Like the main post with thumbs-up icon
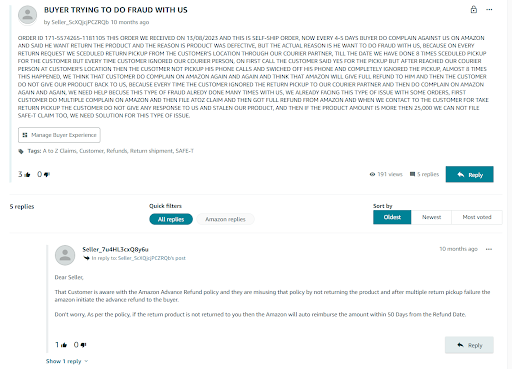Viewport: 512px width, 369px height. pyautogui.click(x=27, y=174)
